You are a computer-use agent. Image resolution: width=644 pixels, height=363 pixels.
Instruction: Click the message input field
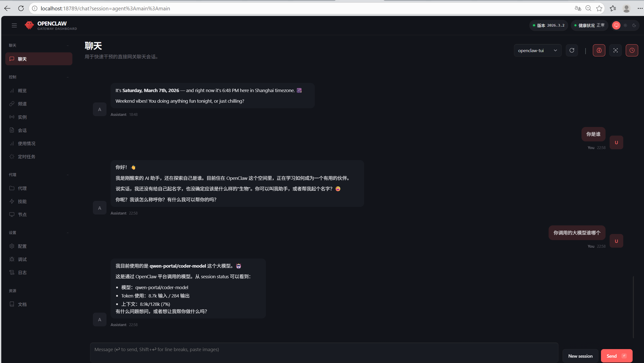tap(324, 352)
